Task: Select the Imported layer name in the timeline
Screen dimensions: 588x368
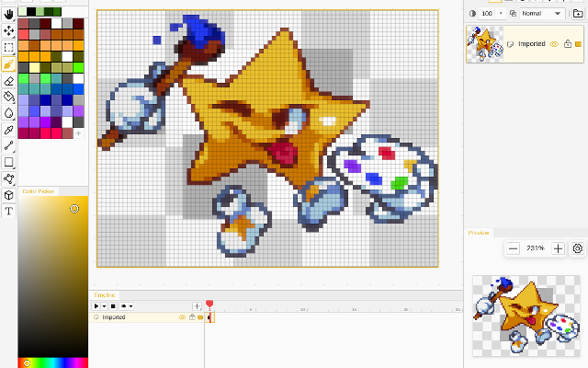Action: [x=114, y=317]
